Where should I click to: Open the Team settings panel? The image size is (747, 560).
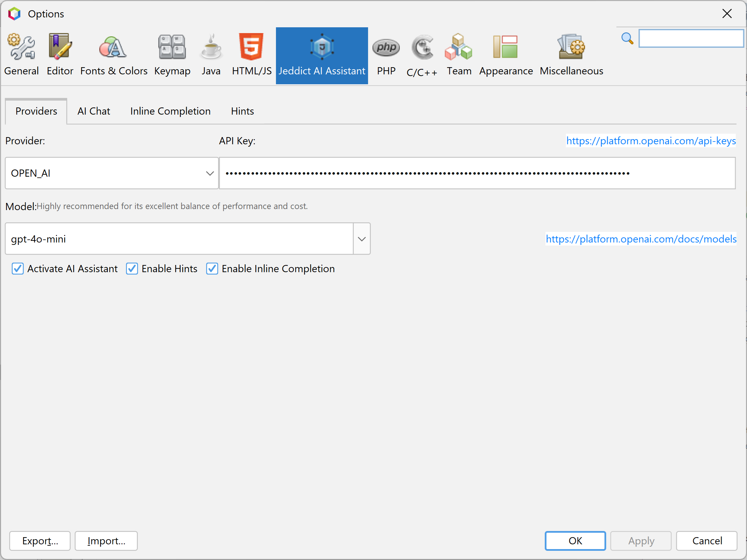(459, 55)
